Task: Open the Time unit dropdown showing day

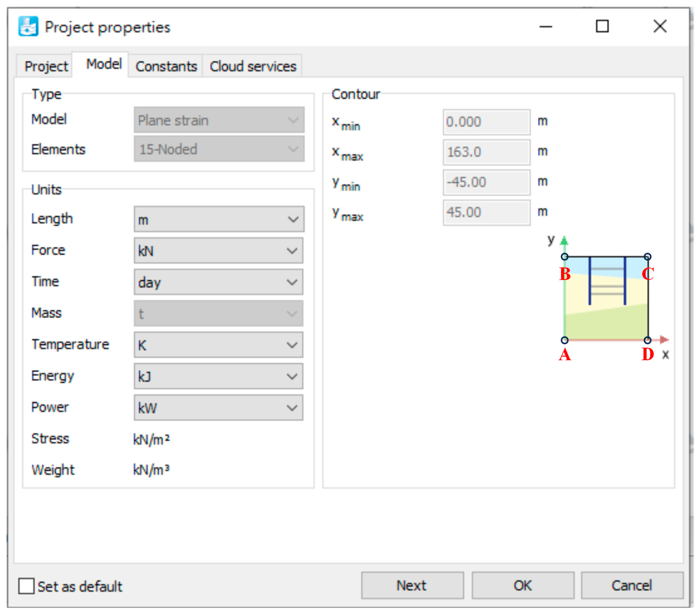Action: click(x=219, y=282)
